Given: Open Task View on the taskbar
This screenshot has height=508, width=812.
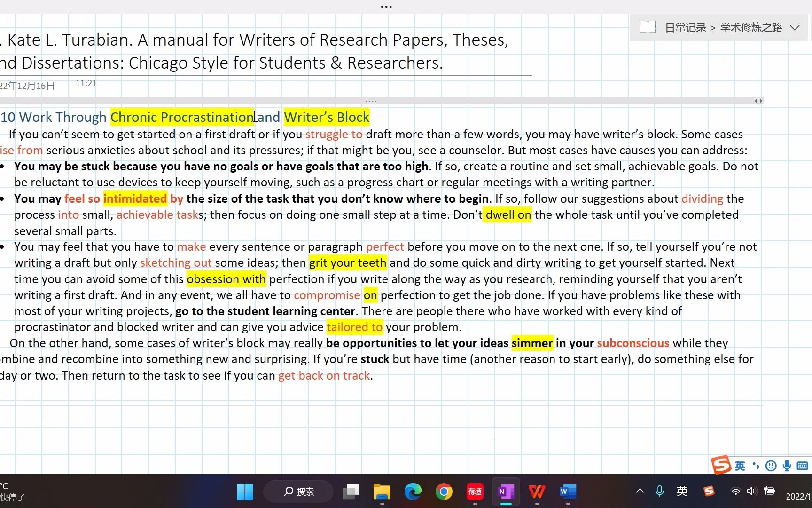Looking at the screenshot, I should [x=351, y=492].
